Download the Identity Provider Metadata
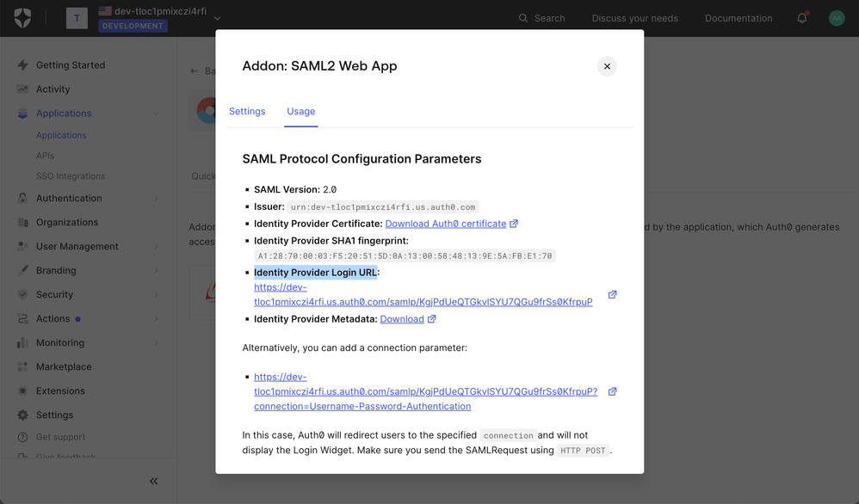 pyautogui.click(x=402, y=319)
